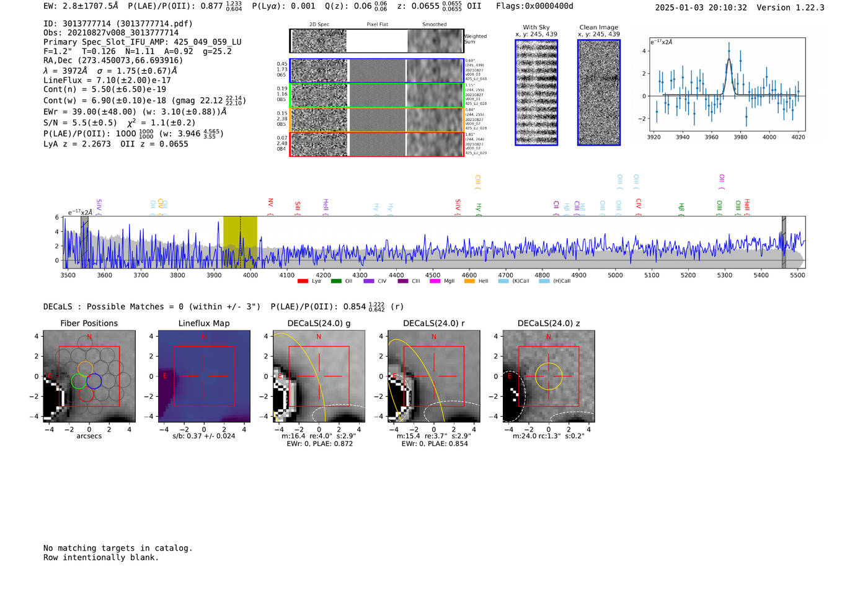Select the DECaLS g-band cutout image
This screenshot has width=868, height=591.
pos(319,376)
